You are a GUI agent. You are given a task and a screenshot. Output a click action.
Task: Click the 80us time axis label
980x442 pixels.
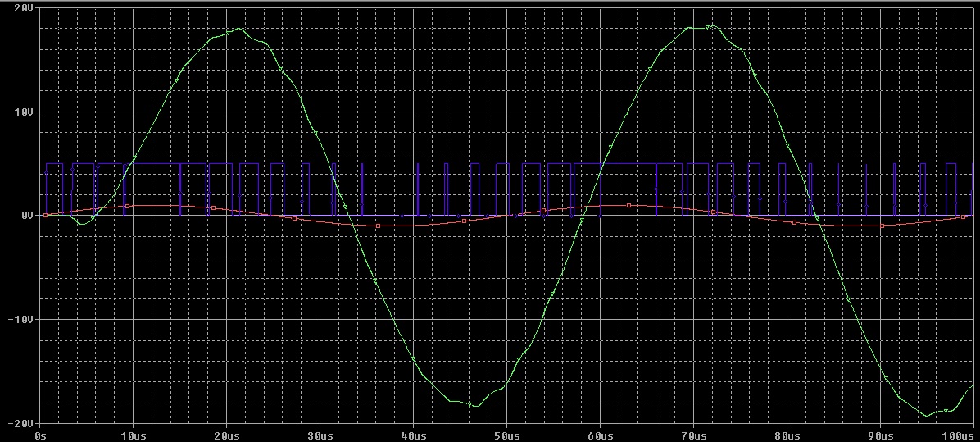[786, 435]
